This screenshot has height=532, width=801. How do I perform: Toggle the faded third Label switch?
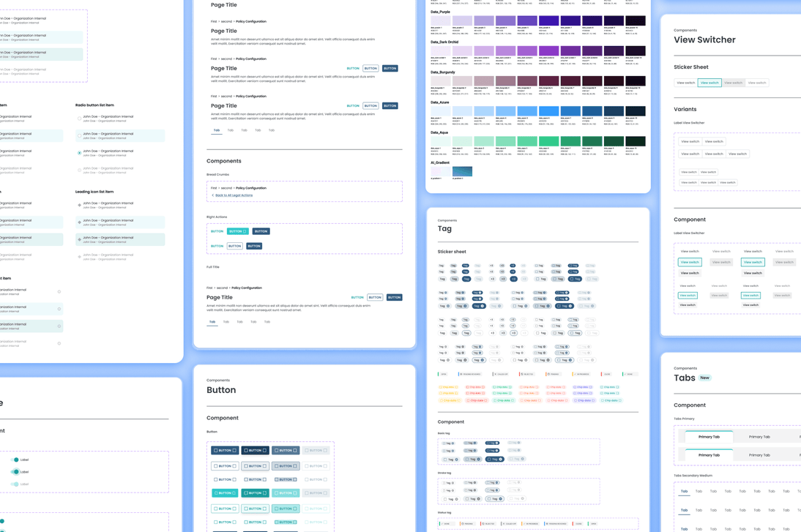pos(15,484)
